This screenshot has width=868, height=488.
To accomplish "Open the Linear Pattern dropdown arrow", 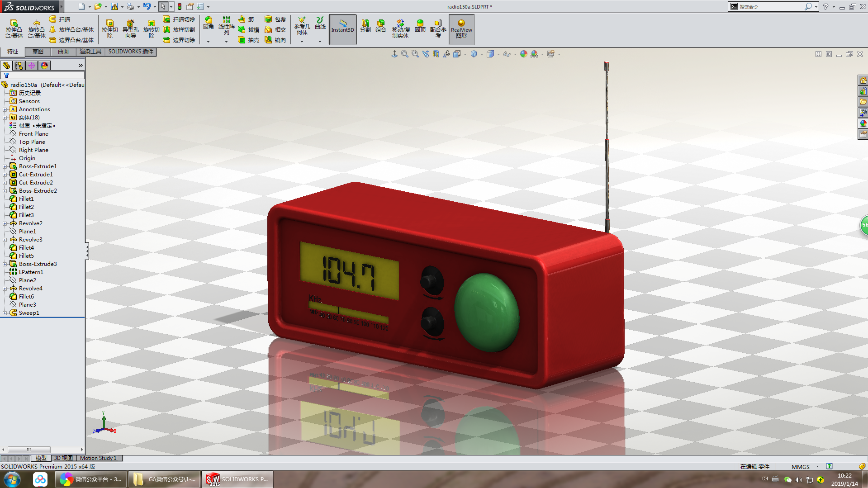I will coord(227,42).
